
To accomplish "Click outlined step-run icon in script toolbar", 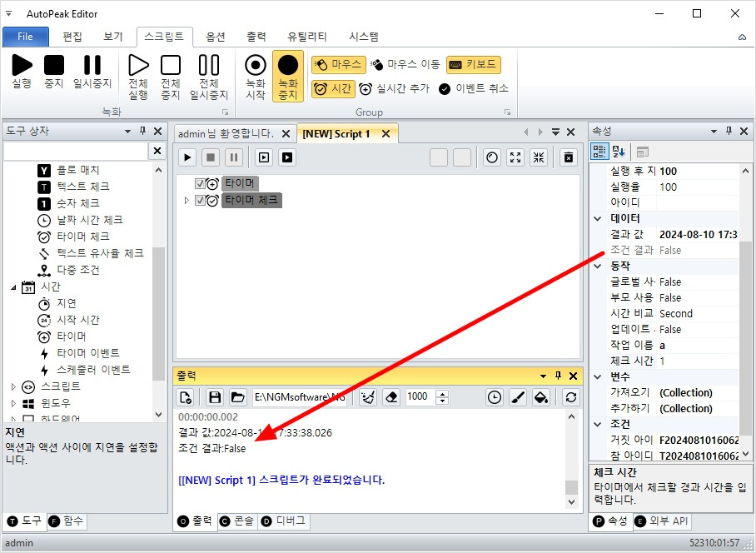I will tap(264, 157).
